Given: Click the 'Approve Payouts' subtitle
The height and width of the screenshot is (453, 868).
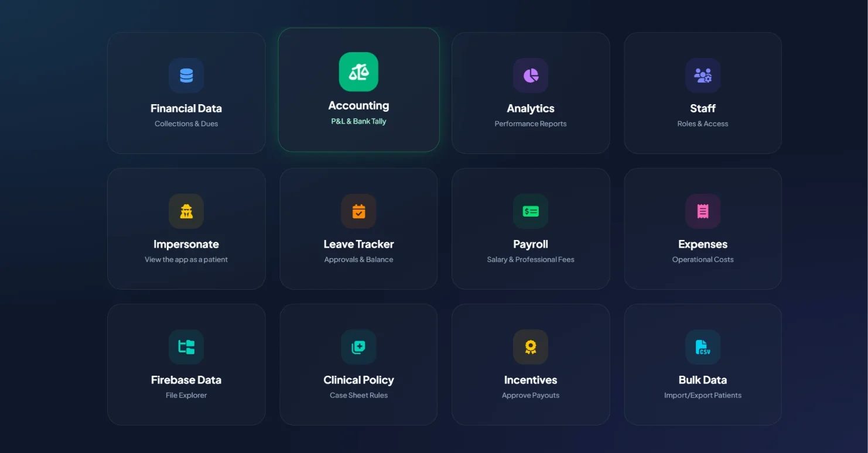Looking at the screenshot, I should pyautogui.click(x=531, y=395).
